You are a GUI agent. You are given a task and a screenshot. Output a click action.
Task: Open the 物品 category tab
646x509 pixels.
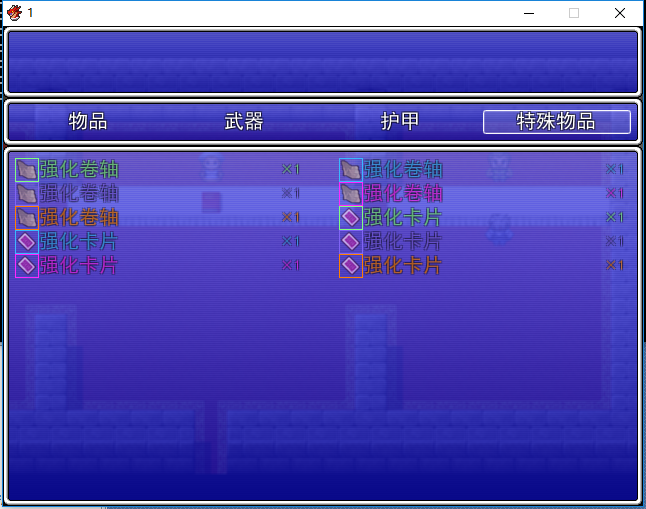pos(88,122)
